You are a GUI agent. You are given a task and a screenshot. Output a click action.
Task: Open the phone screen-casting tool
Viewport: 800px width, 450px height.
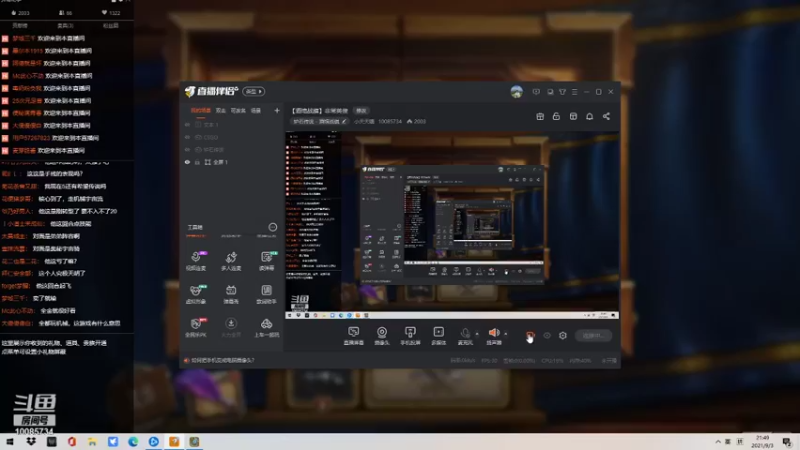pos(410,336)
